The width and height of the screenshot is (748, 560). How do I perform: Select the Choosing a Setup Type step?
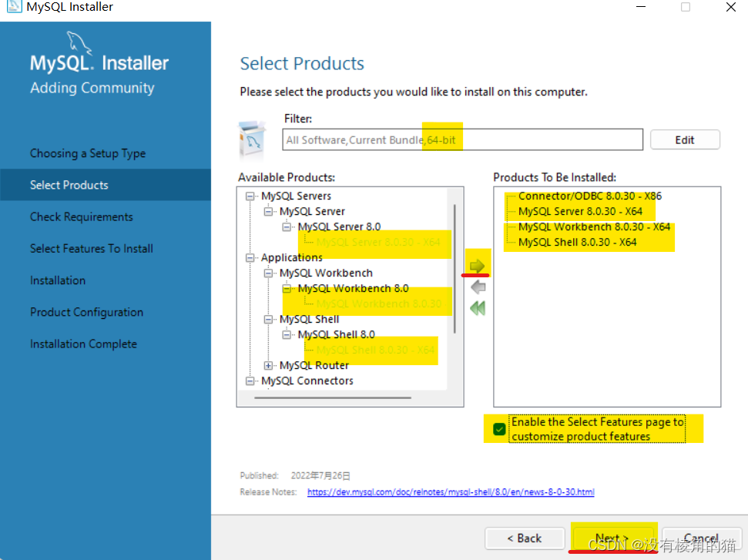pyautogui.click(x=88, y=153)
